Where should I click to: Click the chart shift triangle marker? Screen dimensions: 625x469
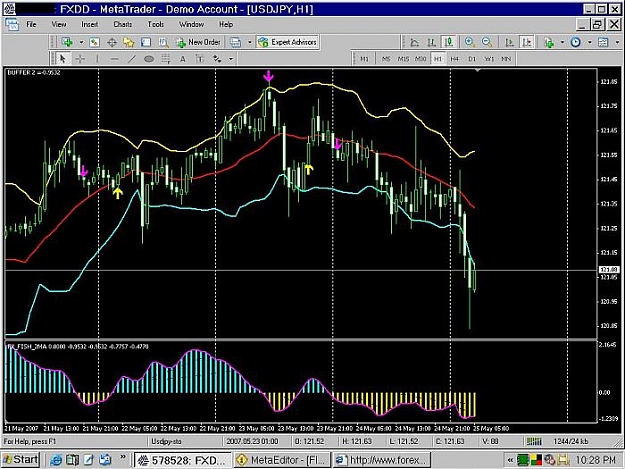pyautogui.click(x=477, y=70)
